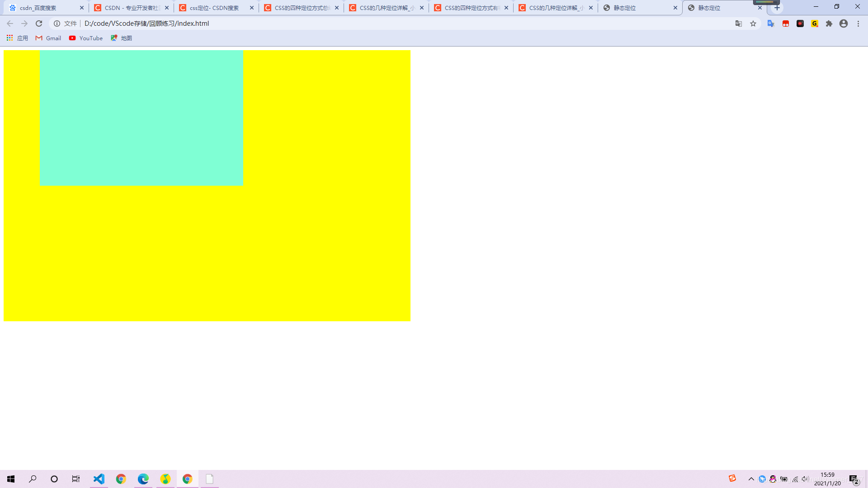Viewport: 868px width, 488px height.
Task: Open the red screen recorder extension
Action: tap(800, 23)
